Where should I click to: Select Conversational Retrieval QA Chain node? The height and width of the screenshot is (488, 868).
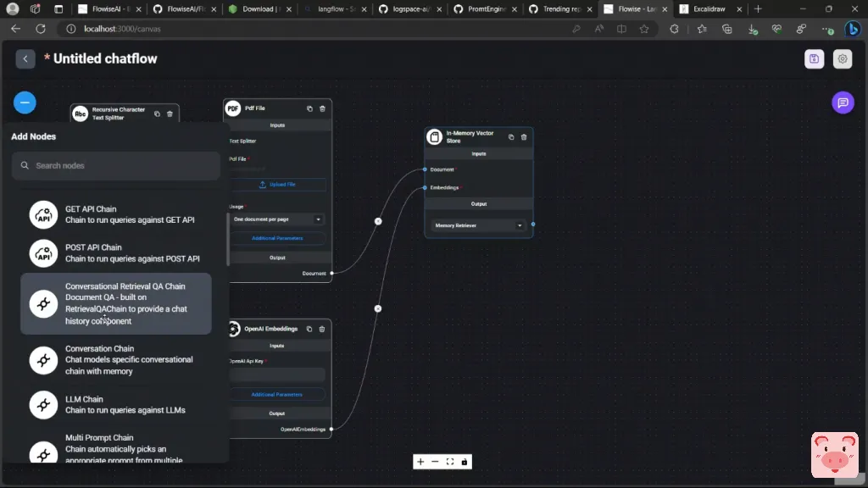[115, 303]
